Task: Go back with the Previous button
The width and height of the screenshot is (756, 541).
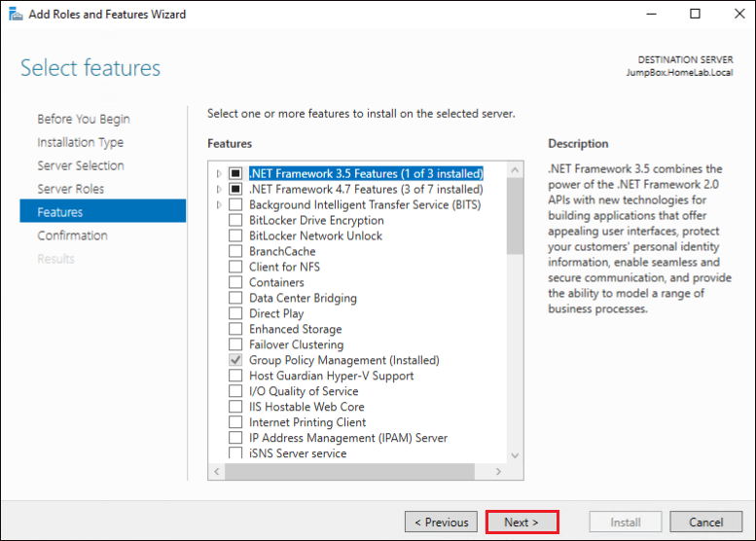Action: point(441,523)
